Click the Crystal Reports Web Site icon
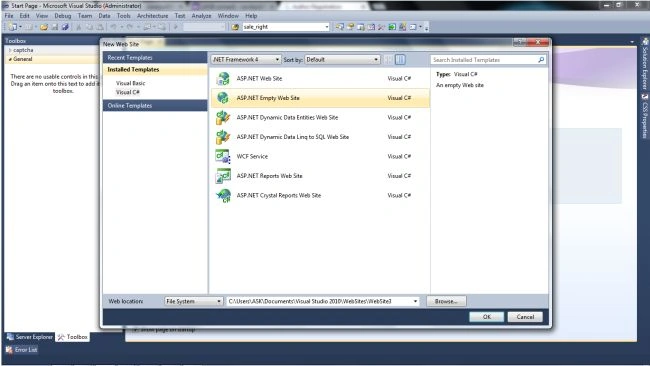 click(223, 195)
